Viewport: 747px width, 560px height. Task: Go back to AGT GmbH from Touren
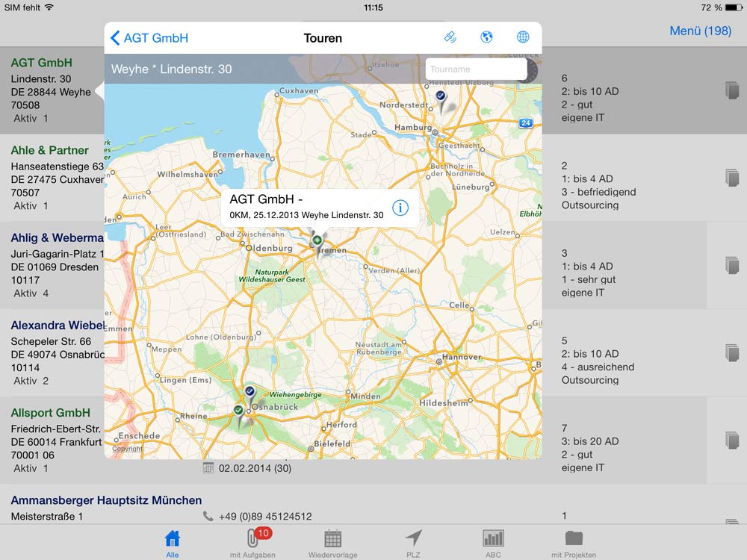click(x=149, y=38)
